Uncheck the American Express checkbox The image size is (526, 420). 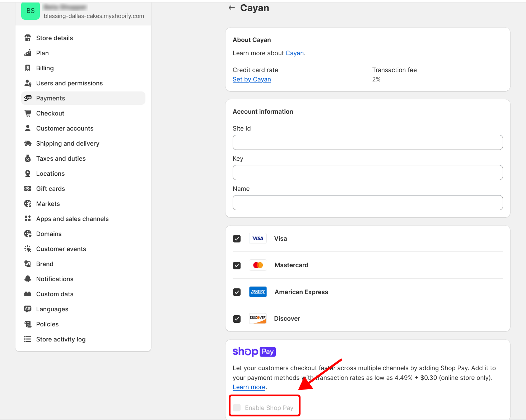(x=237, y=292)
